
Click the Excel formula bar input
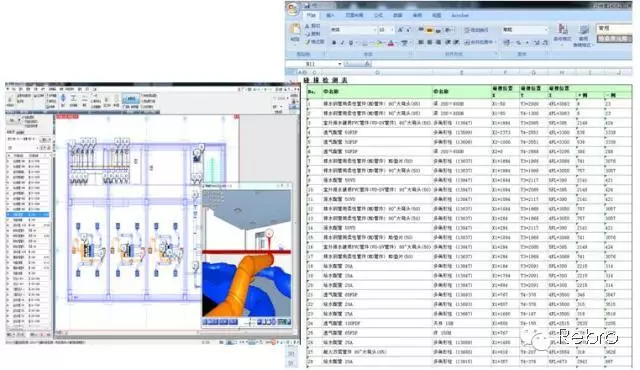(x=502, y=64)
